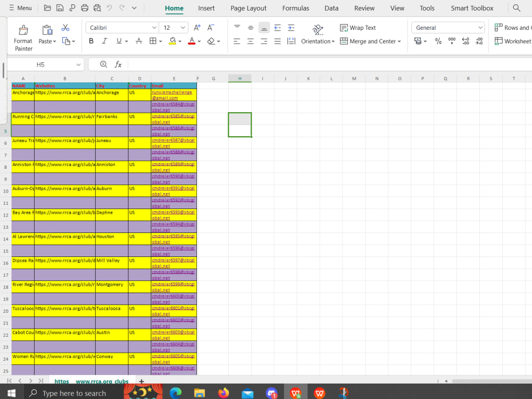Switch to the Page Layout tab
The height and width of the screenshot is (399, 532).
248,8
